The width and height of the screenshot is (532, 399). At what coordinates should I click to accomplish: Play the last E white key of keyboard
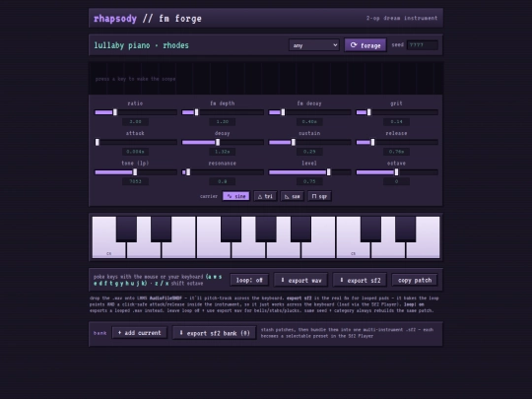pos(423,250)
